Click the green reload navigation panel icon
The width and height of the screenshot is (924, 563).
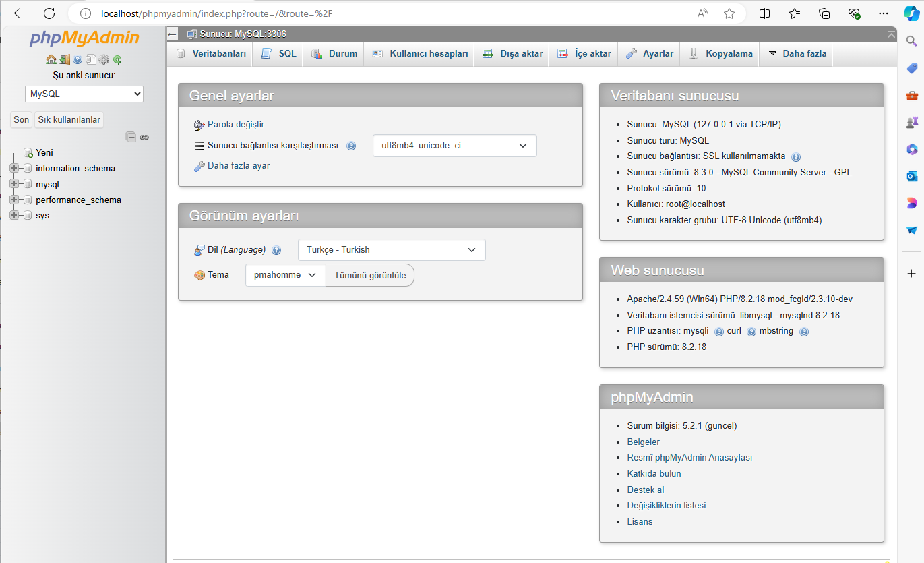click(117, 59)
